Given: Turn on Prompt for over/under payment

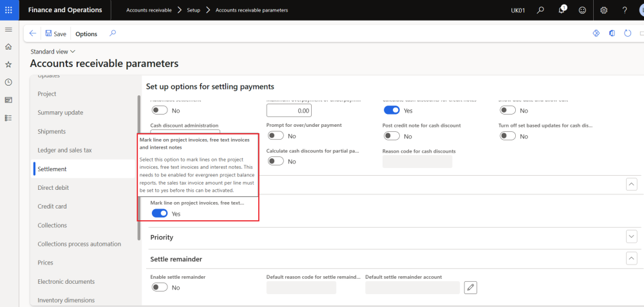Looking at the screenshot, I should pyautogui.click(x=276, y=136).
